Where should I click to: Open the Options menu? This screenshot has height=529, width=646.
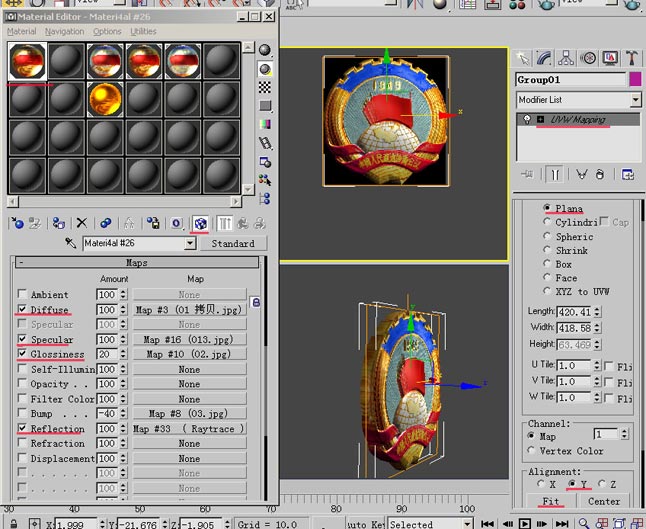107,31
